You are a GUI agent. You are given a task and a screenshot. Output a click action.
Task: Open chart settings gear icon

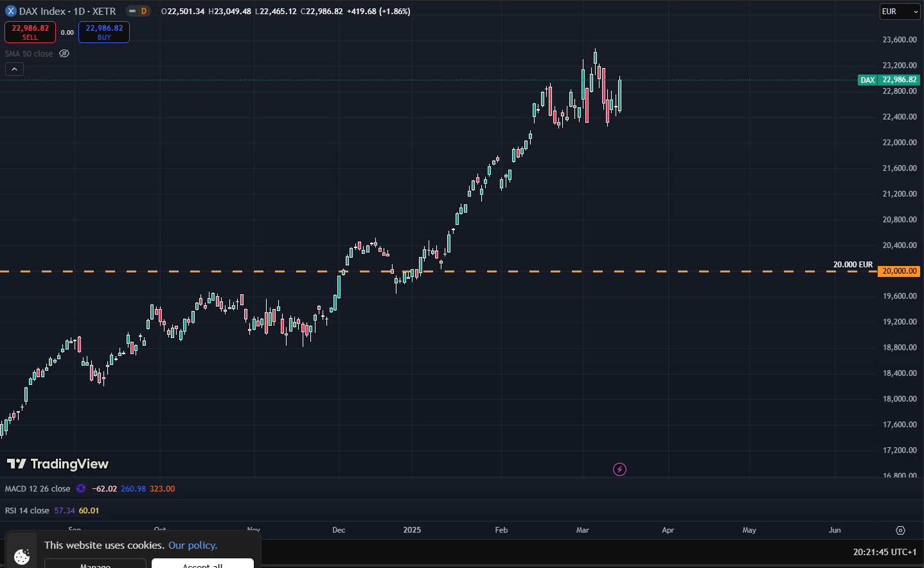click(x=900, y=530)
